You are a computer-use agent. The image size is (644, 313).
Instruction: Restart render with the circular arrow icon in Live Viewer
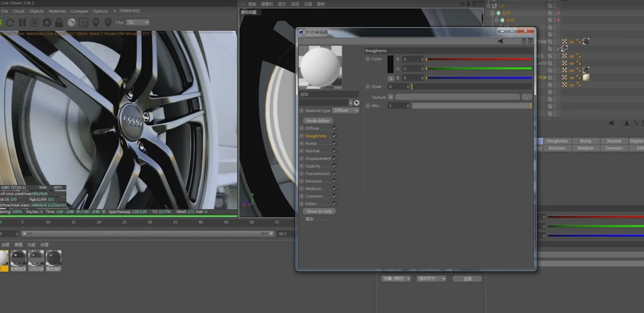[10, 23]
